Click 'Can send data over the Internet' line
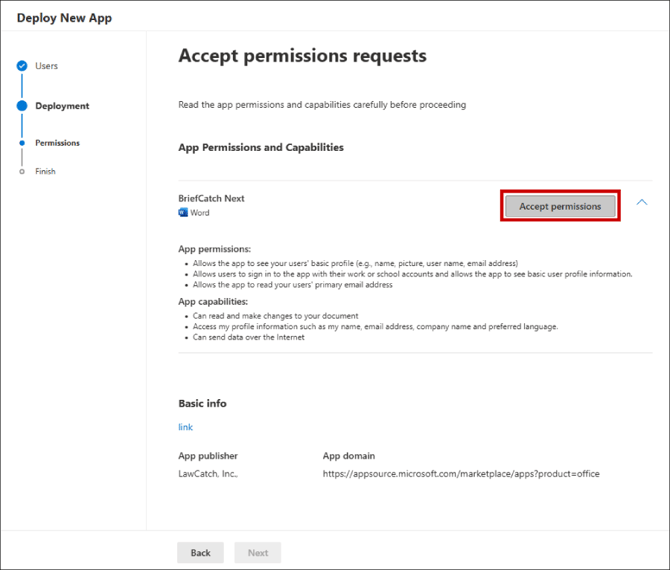The width and height of the screenshot is (670, 570). (x=248, y=337)
